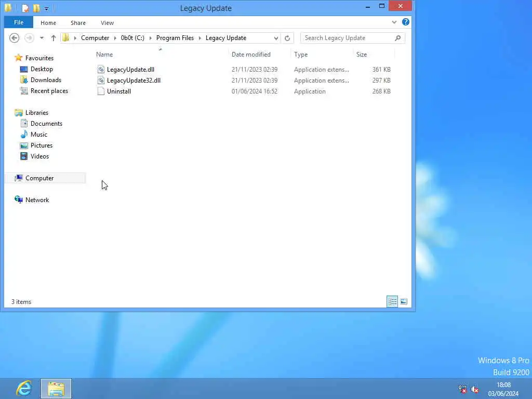
Task: Open the address bar history dropdown
Action: tap(276, 38)
